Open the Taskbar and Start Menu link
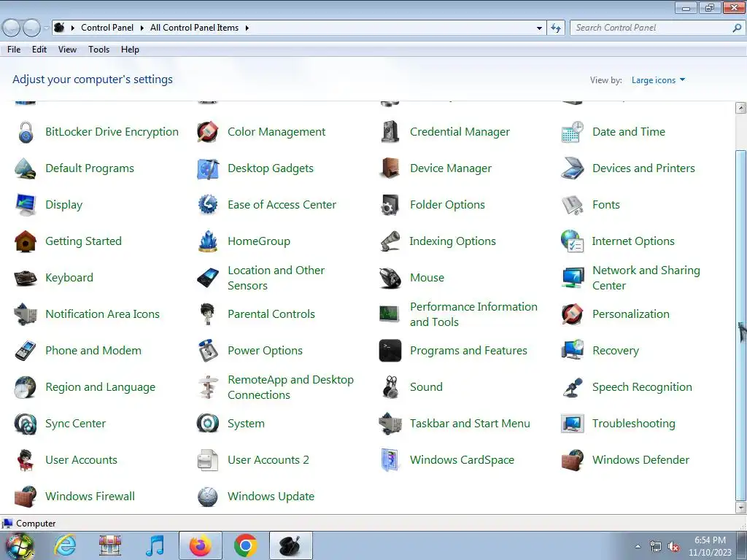Image resolution: width=747 pixels, height=560 pixels. 470,424
